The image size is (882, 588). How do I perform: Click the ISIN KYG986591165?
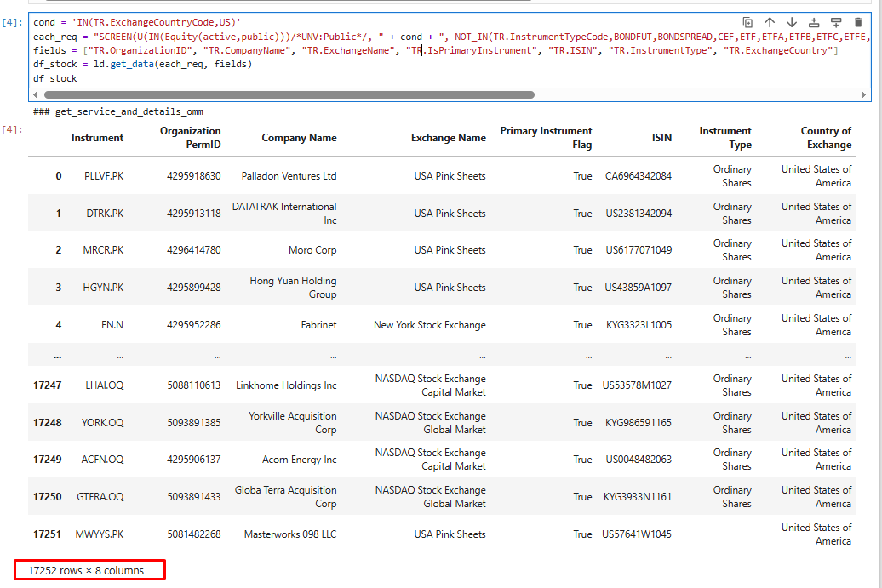[x=638, y=423]
